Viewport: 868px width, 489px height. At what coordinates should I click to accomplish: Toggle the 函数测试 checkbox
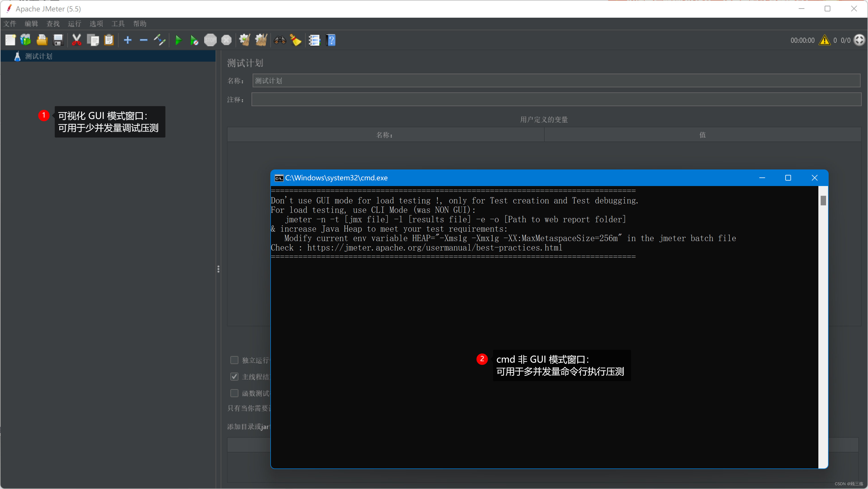click(234, 393)
